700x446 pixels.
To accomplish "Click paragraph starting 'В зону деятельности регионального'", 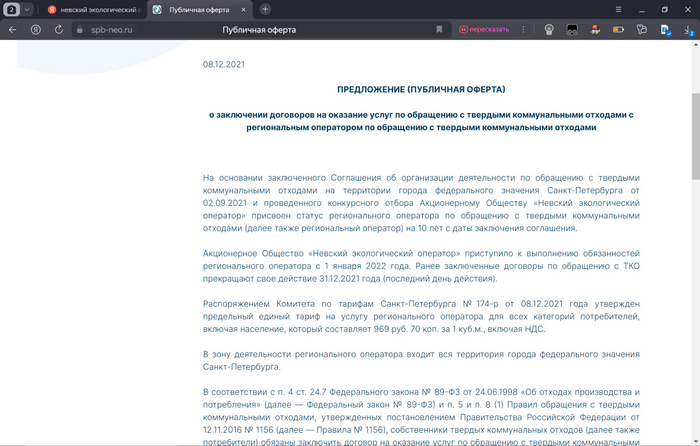I will click(421, 360).
